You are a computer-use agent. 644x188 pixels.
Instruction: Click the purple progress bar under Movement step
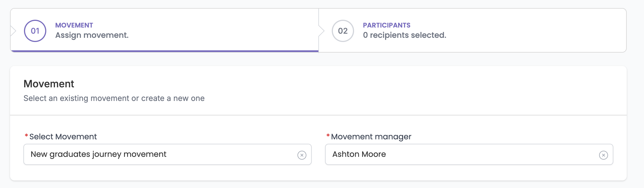coord(164,51)
